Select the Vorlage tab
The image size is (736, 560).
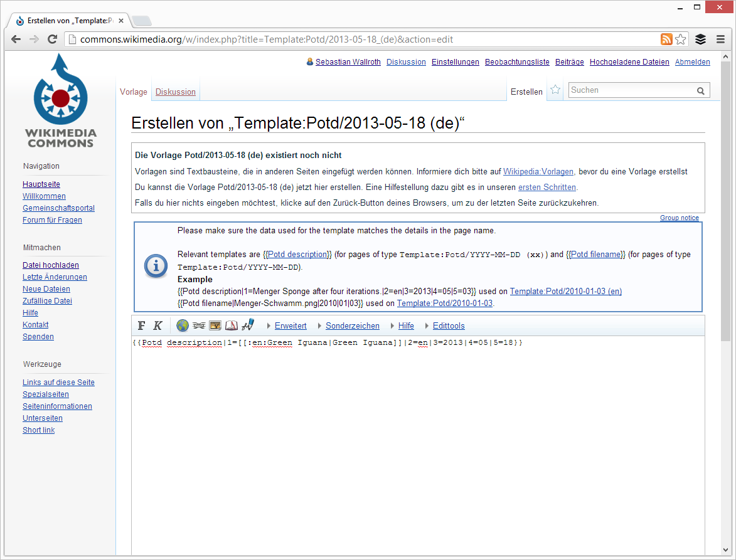(x=133, y=92)
